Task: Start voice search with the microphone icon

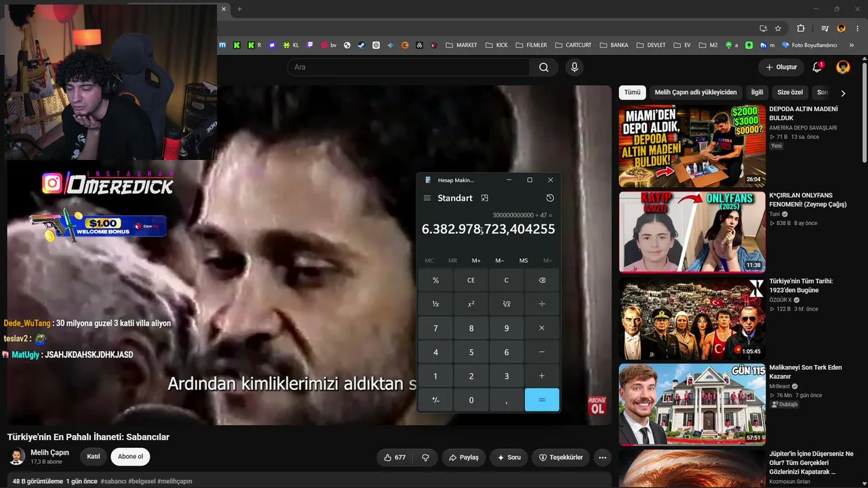Action: tap(574, 67)
